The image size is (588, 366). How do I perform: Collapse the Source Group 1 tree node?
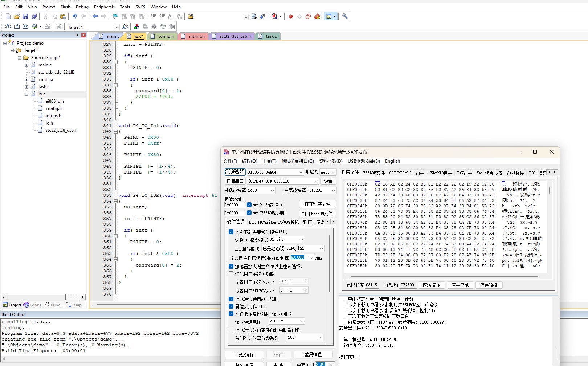(x=19, y=58)
